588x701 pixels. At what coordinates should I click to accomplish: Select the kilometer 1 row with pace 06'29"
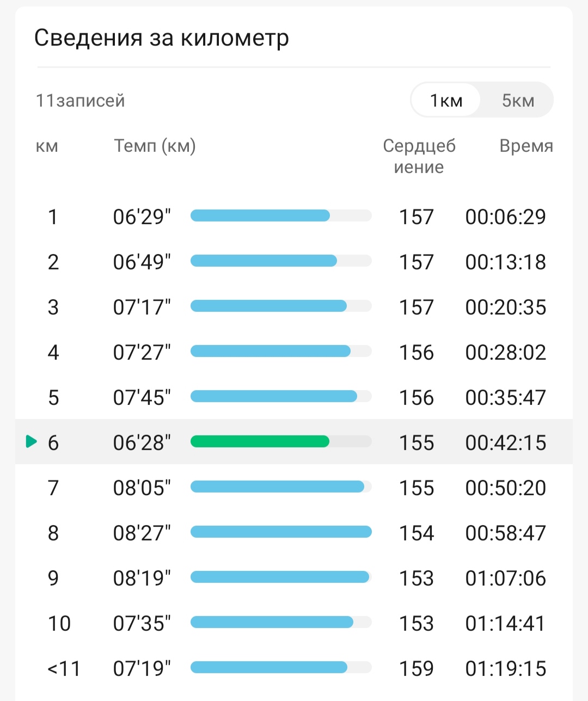coord(294,216)
